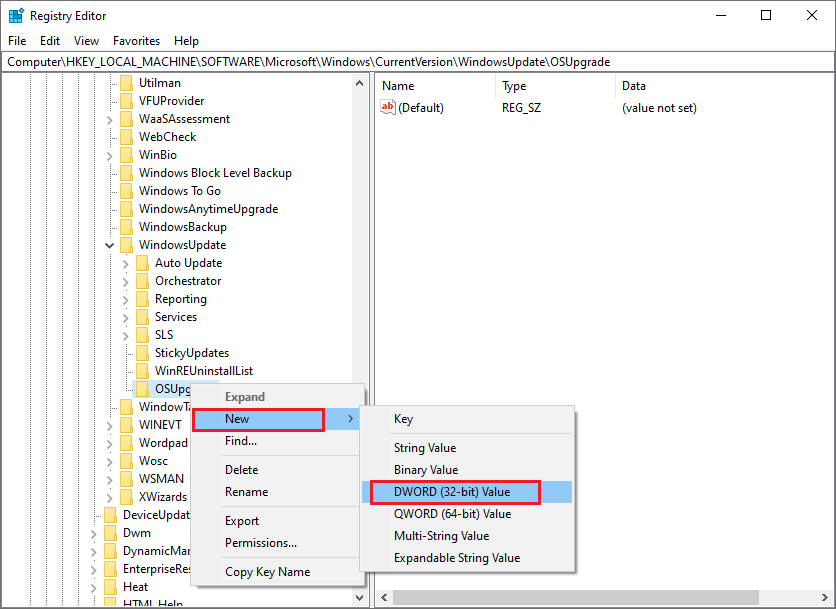Click tree pane scroll down arrow
Viewport: 836px width, 609px height.
359,598
